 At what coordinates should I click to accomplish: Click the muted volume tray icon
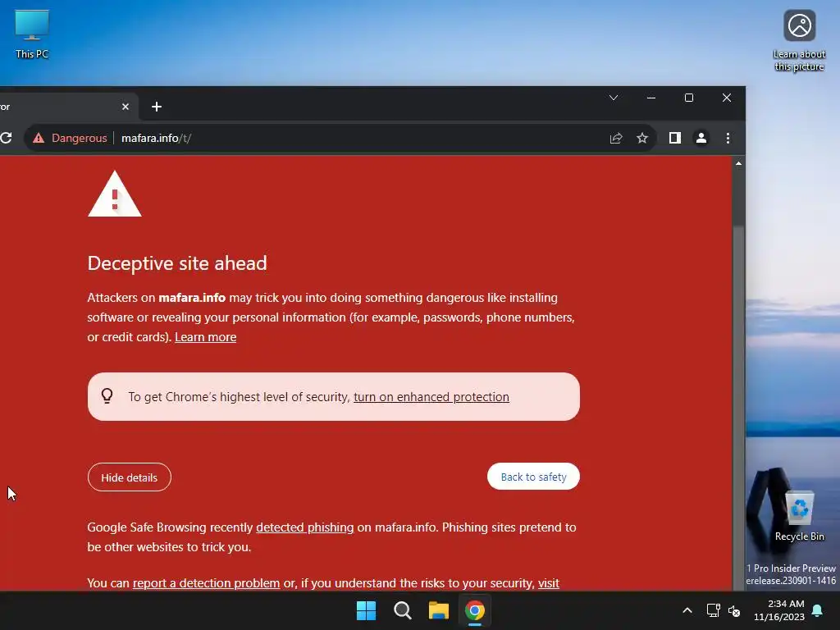click(x=734, y=610)
